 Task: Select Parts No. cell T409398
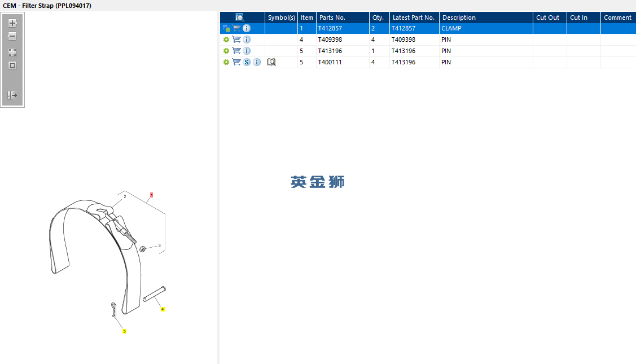[343, 40]
